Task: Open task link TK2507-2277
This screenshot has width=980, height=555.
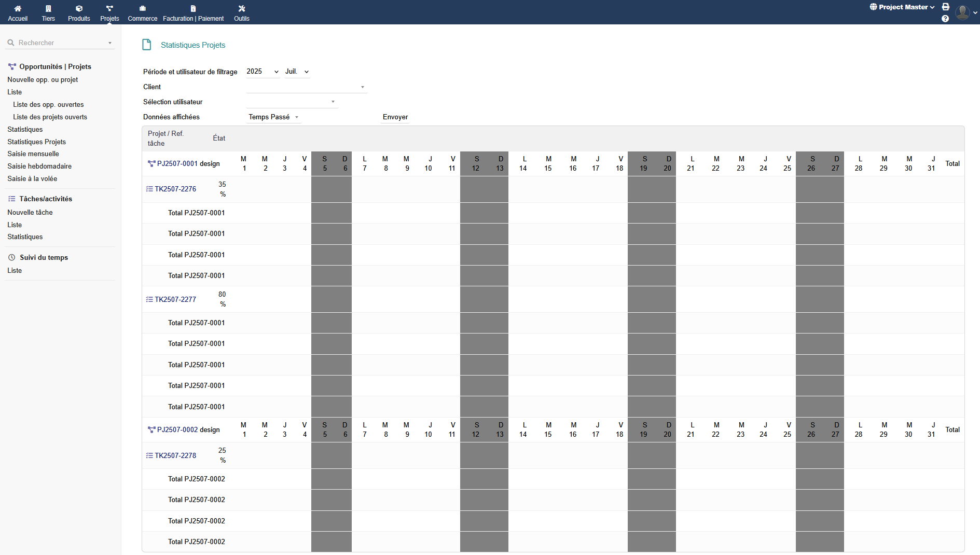Action: click(x=175, y=299)
